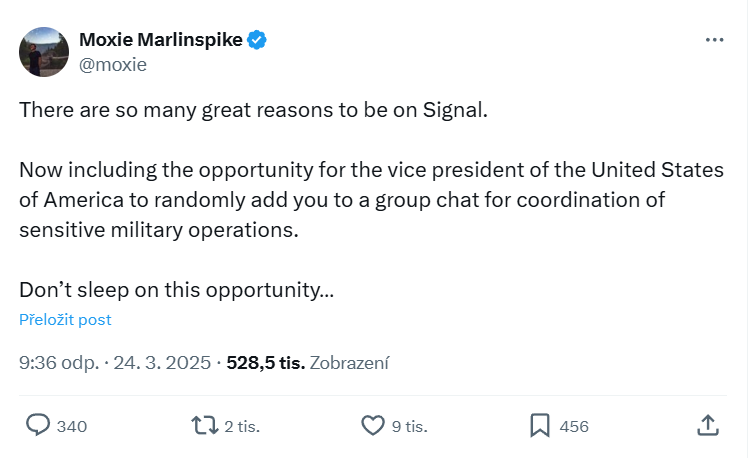Click the 2 tis. repost count
750x458 pixels.
coord(242,426)
